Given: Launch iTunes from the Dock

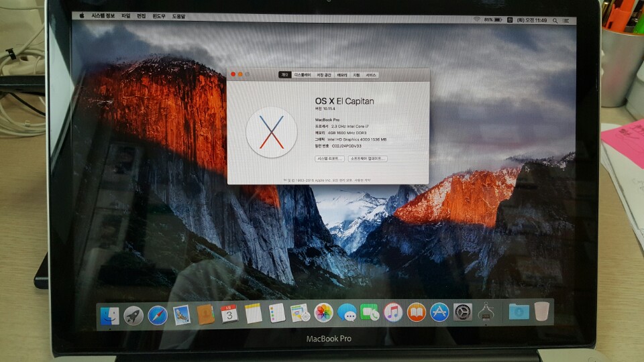Looking at the screenshot, I should click(393, 312).
